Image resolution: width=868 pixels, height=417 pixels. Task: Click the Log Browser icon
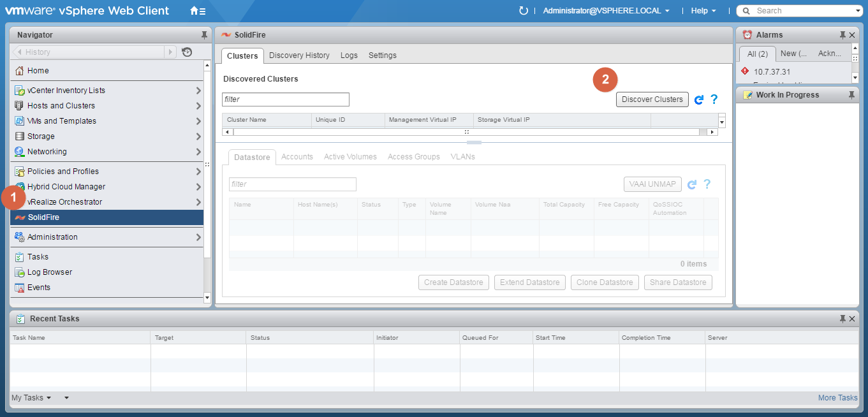(x=19, y=272)
